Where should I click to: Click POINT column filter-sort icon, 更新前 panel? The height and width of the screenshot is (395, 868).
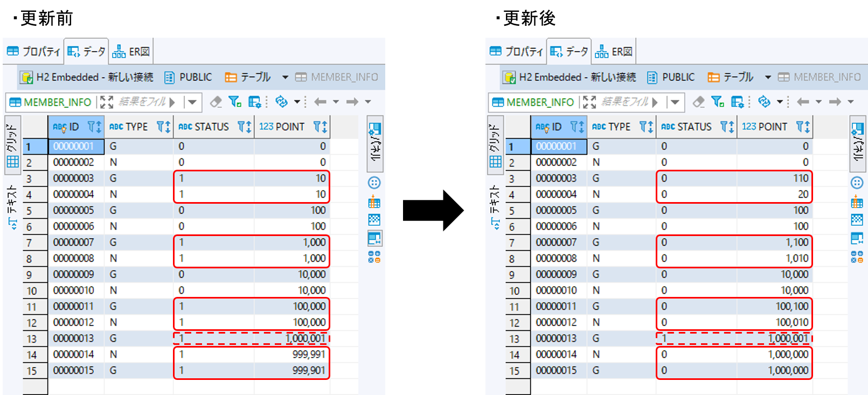pyautogui.click(x=320, y=127)
